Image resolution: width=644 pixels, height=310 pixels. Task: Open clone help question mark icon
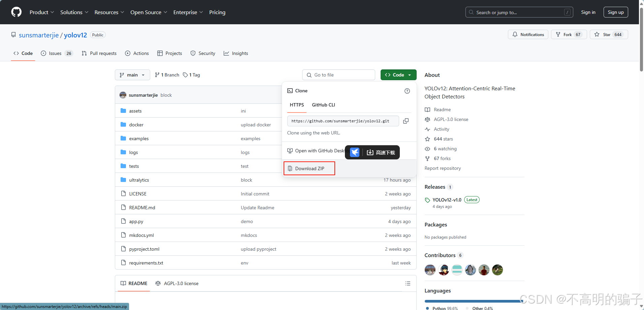(x=407, y=91)
